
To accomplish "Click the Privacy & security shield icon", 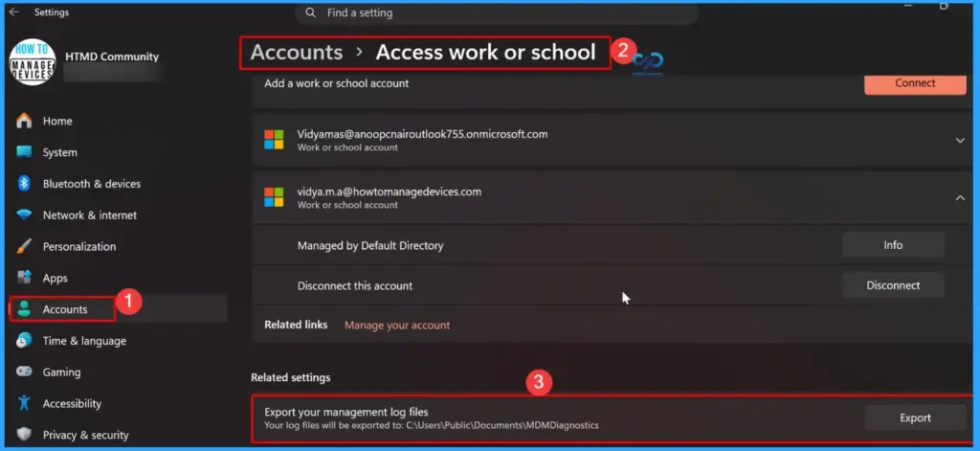I will click(24, 435).
